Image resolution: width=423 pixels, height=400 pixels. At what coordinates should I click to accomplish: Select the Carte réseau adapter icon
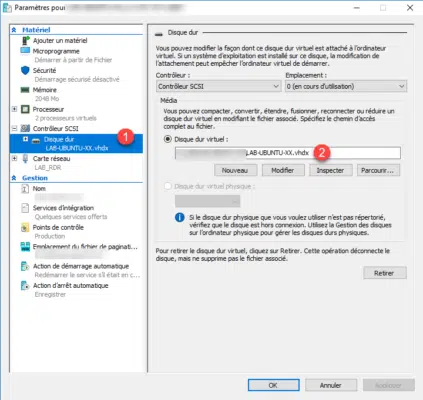(25, 159)
